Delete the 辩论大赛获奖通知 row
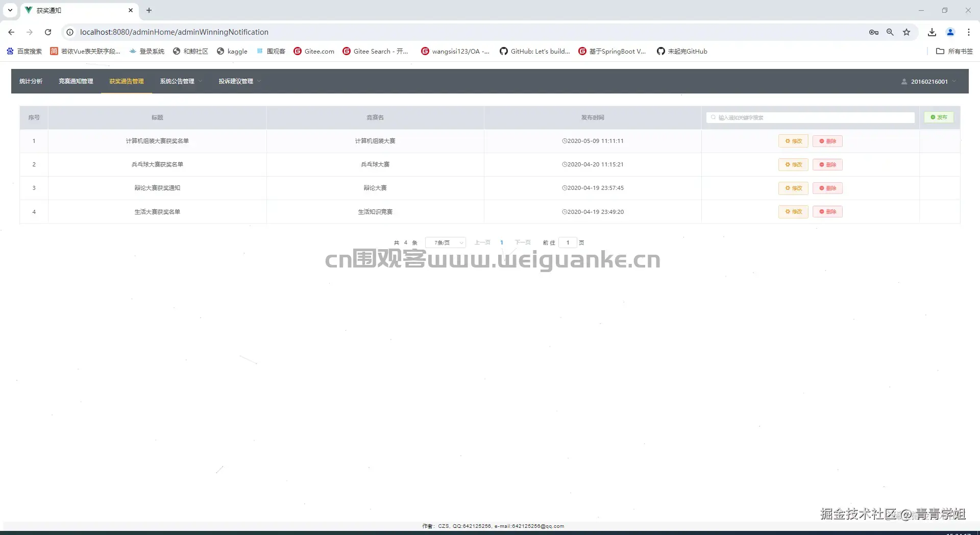 click(x=827, y=188)
